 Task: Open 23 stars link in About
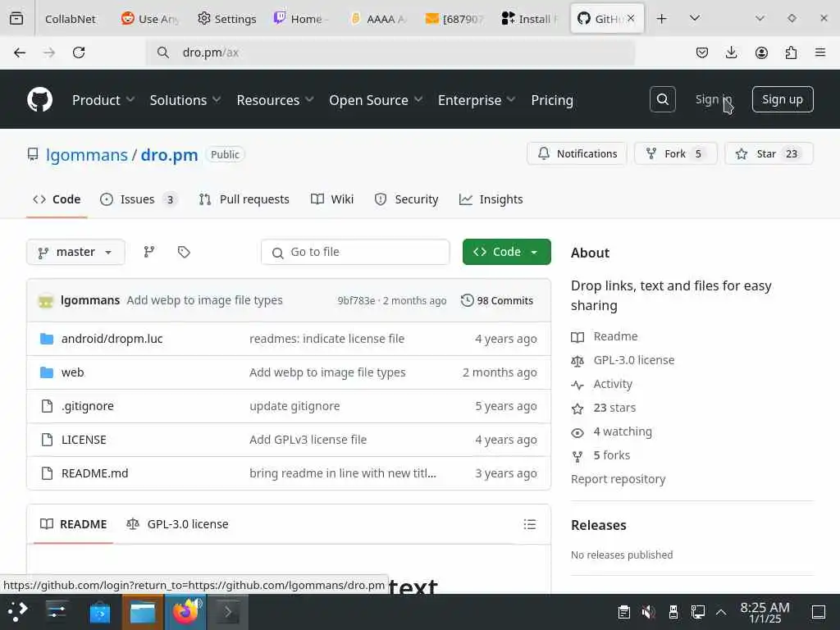click(614, 408)
